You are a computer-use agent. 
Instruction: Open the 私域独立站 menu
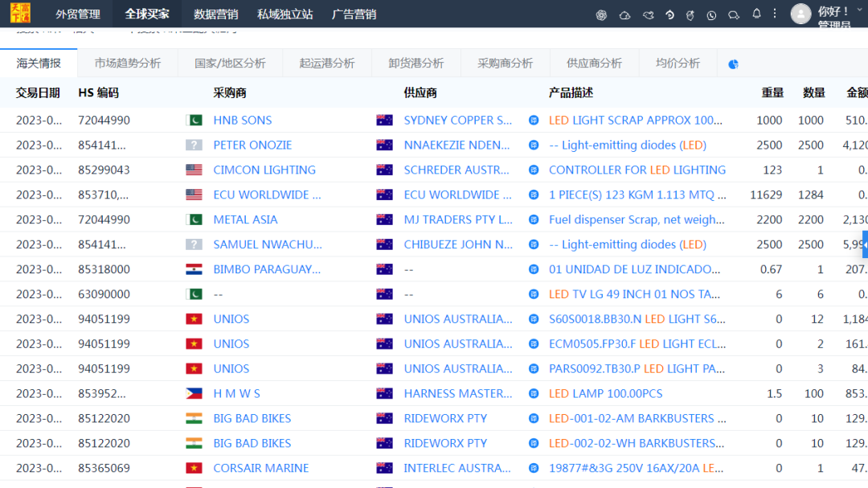tap(285, 14)
